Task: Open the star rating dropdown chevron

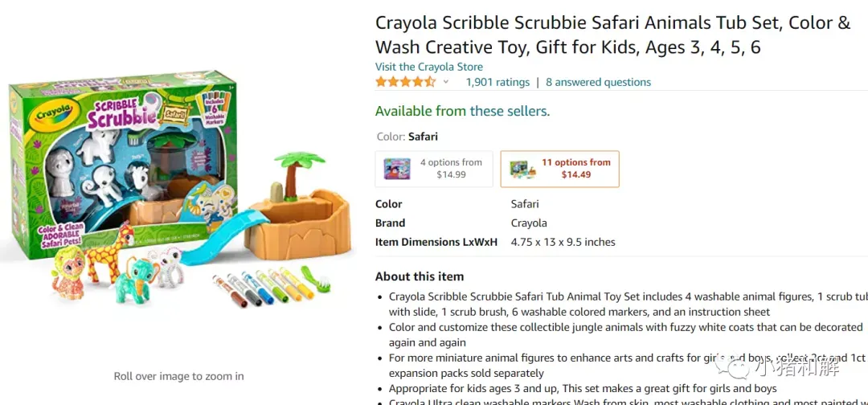Action: tap(445, 83)
